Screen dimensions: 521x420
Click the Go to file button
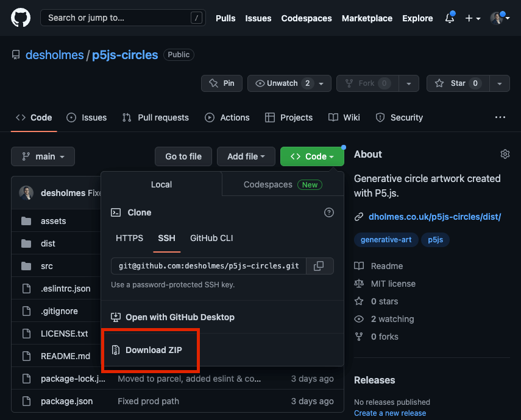click(183, 156)
